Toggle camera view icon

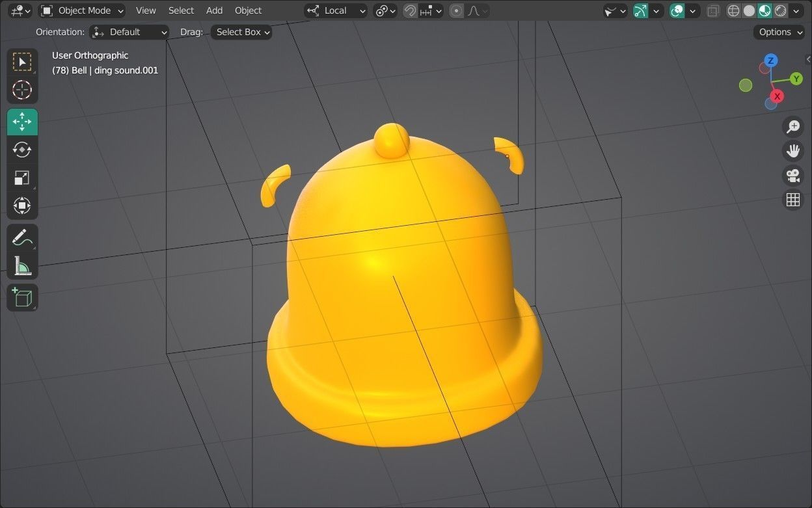click(792, 176)
